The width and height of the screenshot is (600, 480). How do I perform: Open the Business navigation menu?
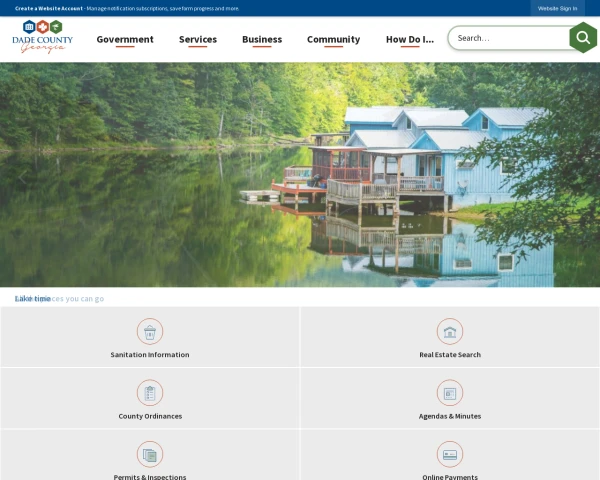tap(262, 39)
